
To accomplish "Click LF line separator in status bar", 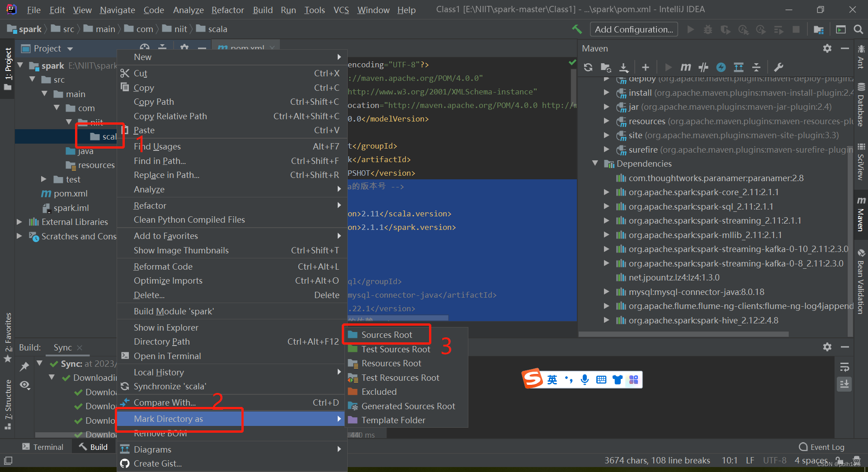I will tap(750, 460).
